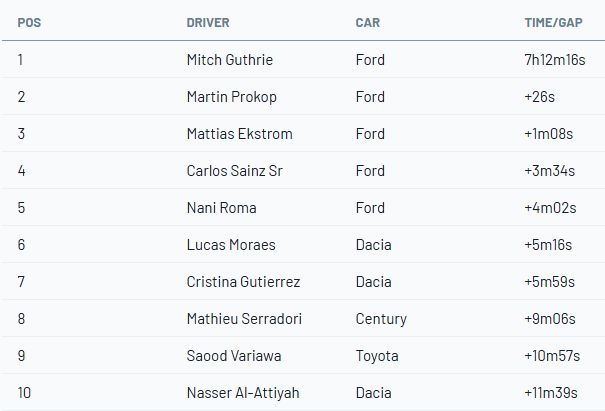Click the CAR column header
Image resolution: width=605 pixels, height=411 pixels.
coord(367,22)
